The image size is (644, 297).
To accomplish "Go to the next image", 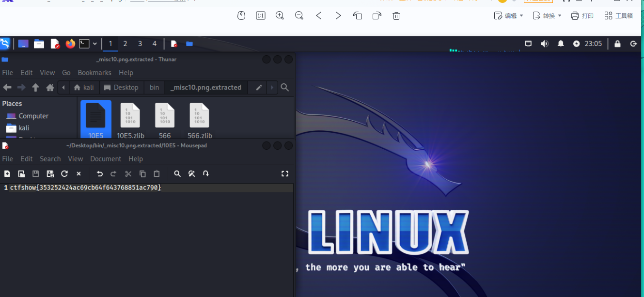I will (x=338, y=16).
